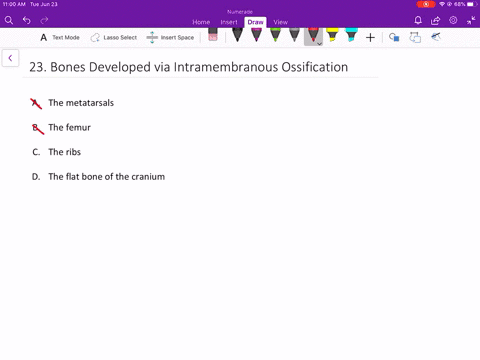This screenshot has width=480, height=360.
Task: Select the cyan highlighter
Action: tap(351, 35)
